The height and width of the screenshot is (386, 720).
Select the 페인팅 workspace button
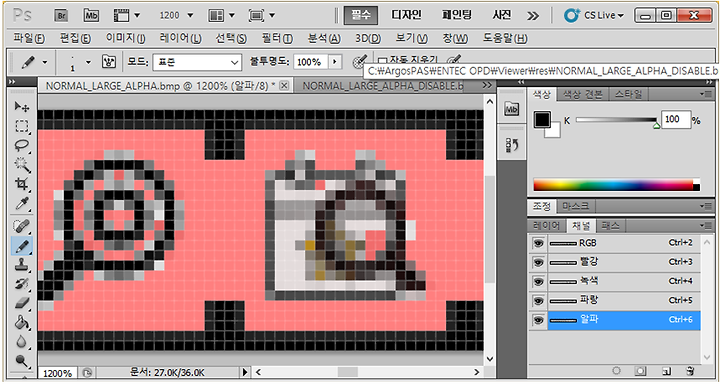click(457, 15)
